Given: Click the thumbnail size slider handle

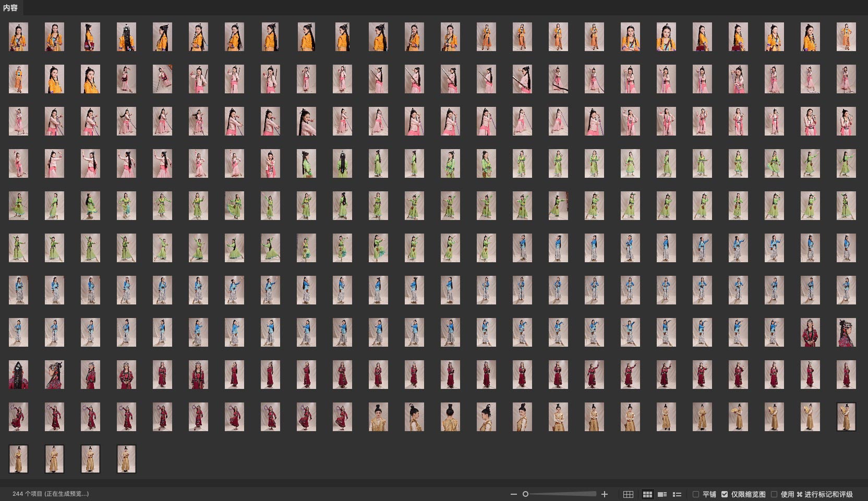Looking at the screenshot, I should (x=525, y=494).
